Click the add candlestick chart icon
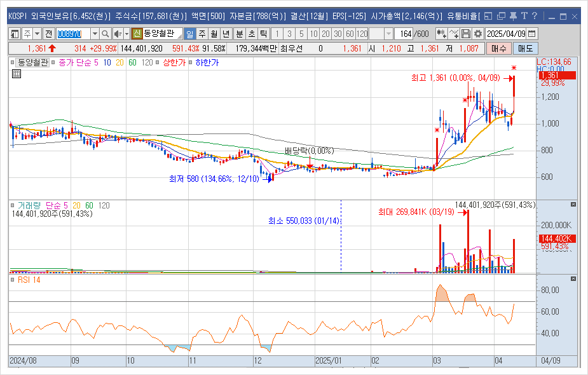588x375 pixels. pyautogui.click(x=441, y=34)
